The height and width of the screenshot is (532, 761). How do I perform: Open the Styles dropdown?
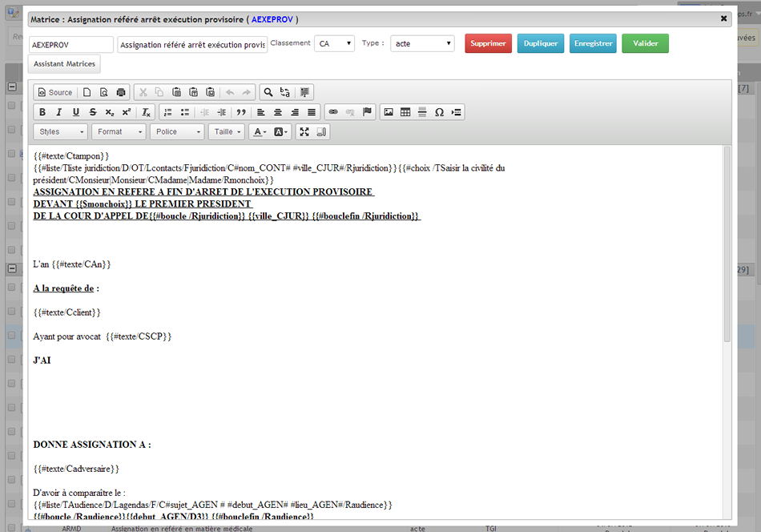point(61,131)
